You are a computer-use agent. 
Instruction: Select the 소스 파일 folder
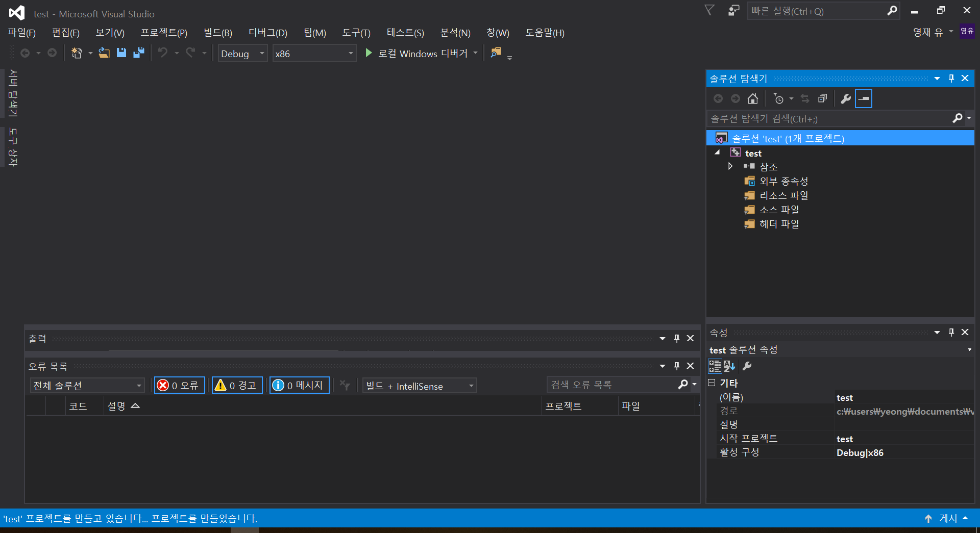coord(779,209)
